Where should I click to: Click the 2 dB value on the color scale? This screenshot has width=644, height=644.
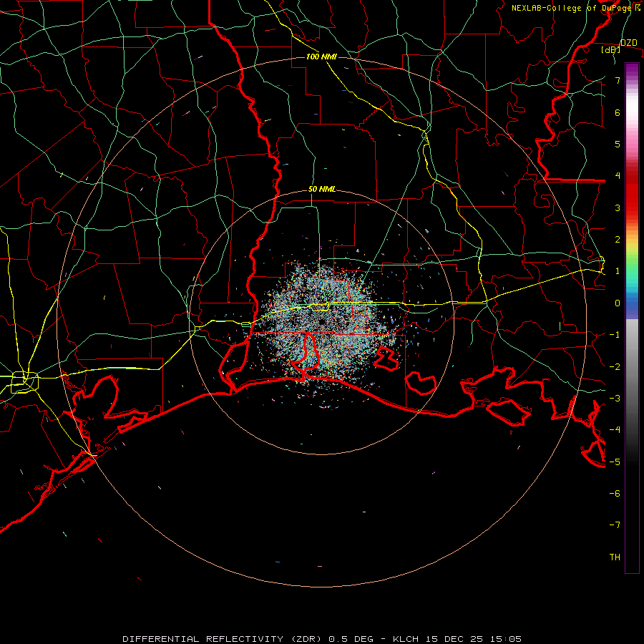[618, 240]
